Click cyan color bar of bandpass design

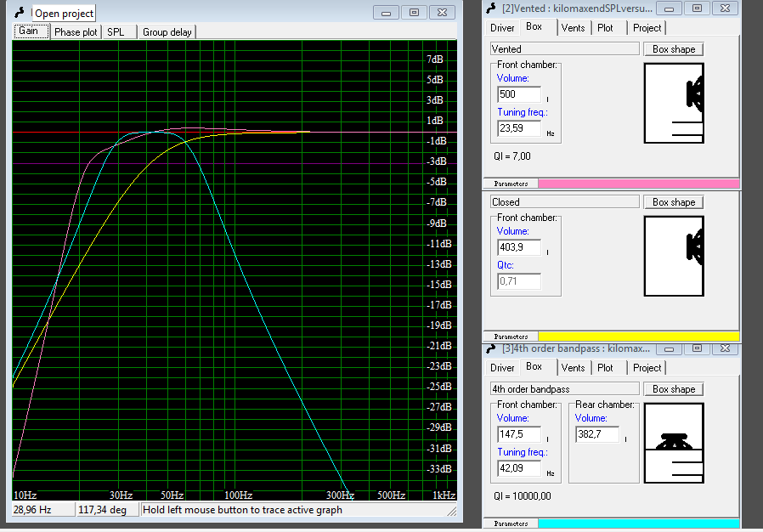[638, 524]
